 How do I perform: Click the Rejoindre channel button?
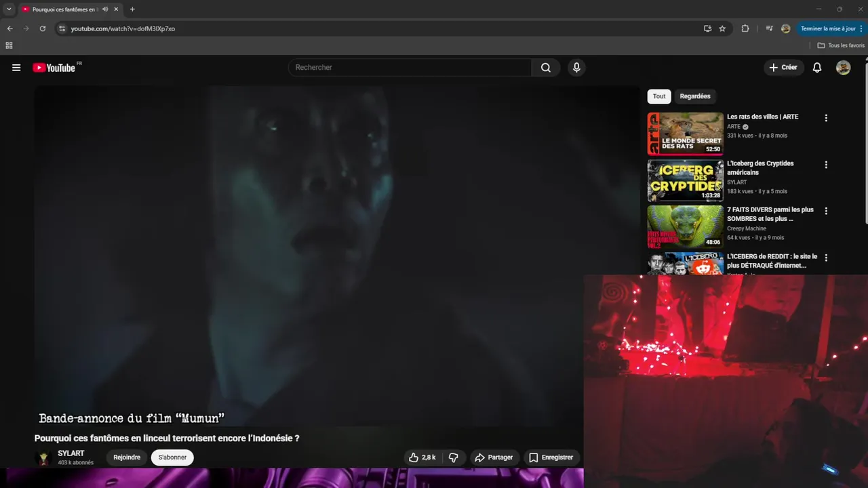(x=127, y=457)
